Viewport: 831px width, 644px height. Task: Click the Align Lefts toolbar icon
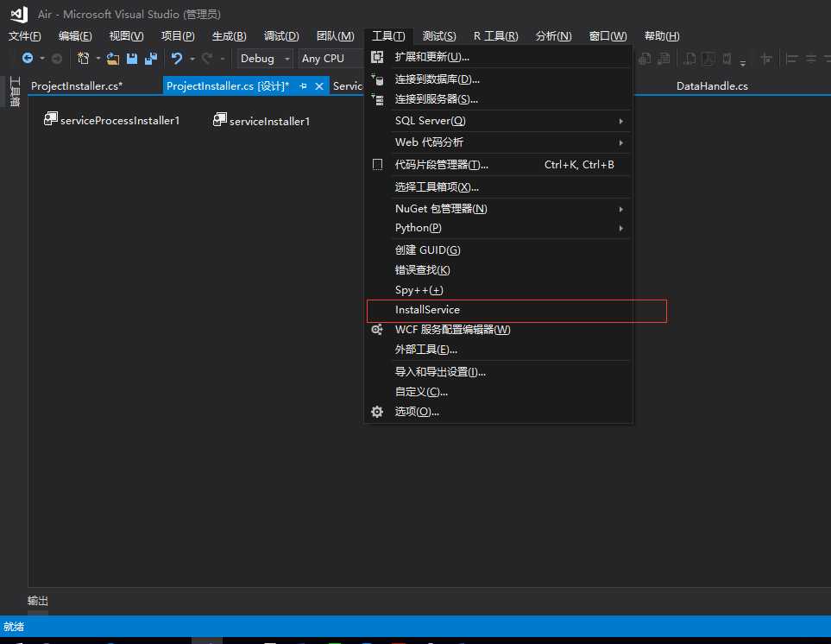[792, 59]
